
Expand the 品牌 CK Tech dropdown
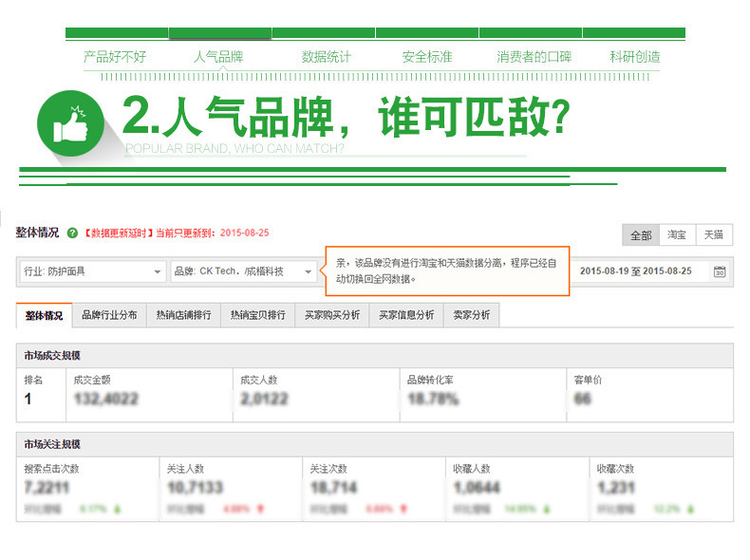pos(243,271)
